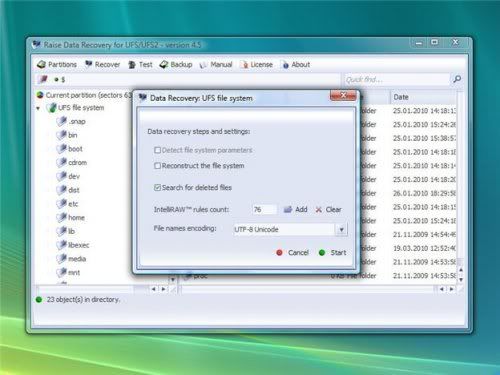The height and width of the screenshot is (375, 500).
Task: Click the Start button in dialog
Action: coord(332,253)
